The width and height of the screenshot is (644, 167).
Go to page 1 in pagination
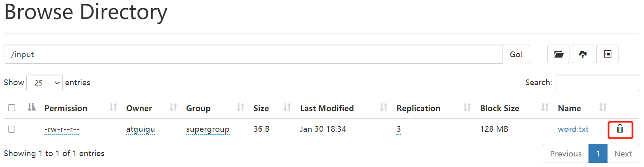(x=598, y=154)
